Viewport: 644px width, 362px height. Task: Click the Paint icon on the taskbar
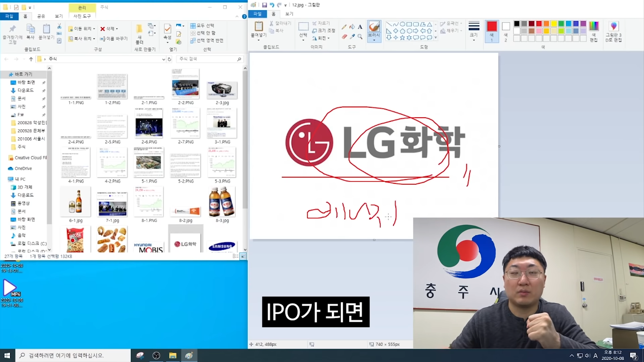(189, 355)
